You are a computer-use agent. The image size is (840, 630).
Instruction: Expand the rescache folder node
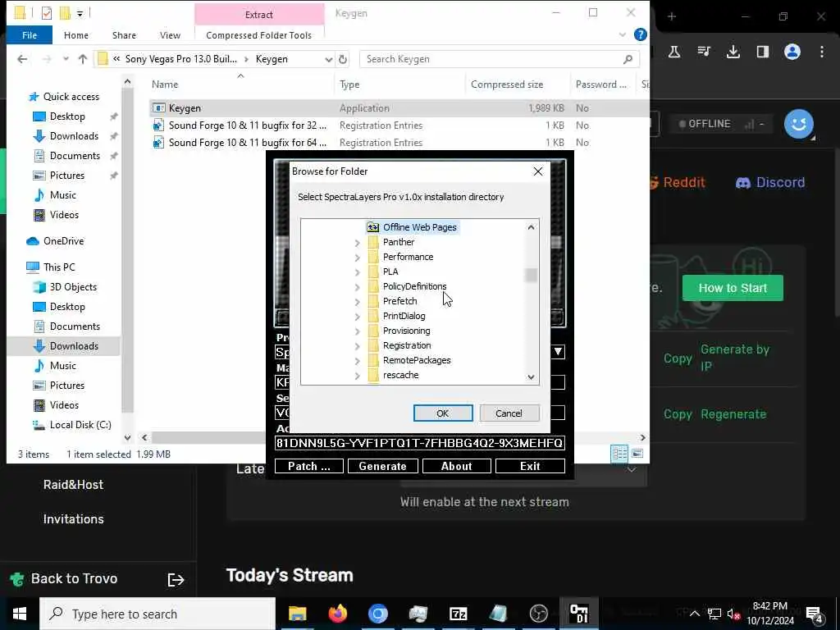pyautogui.click(x=358, y=376)
